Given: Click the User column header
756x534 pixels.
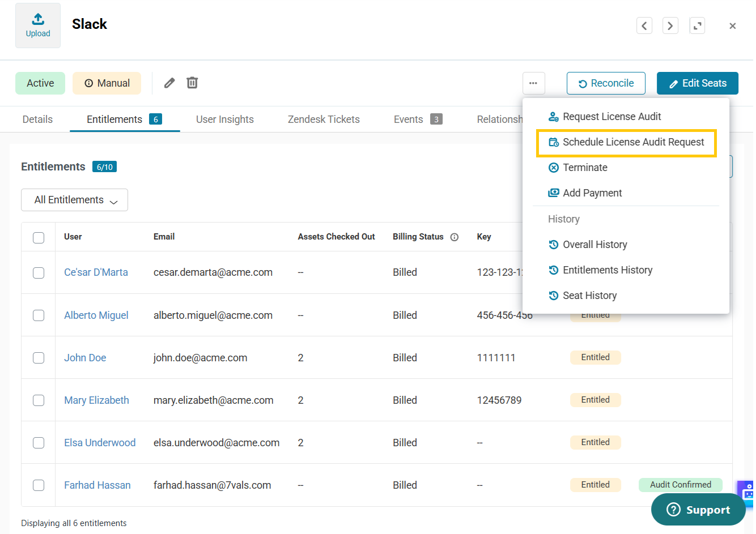Looking at the screenshot, I should coord(73,237).
